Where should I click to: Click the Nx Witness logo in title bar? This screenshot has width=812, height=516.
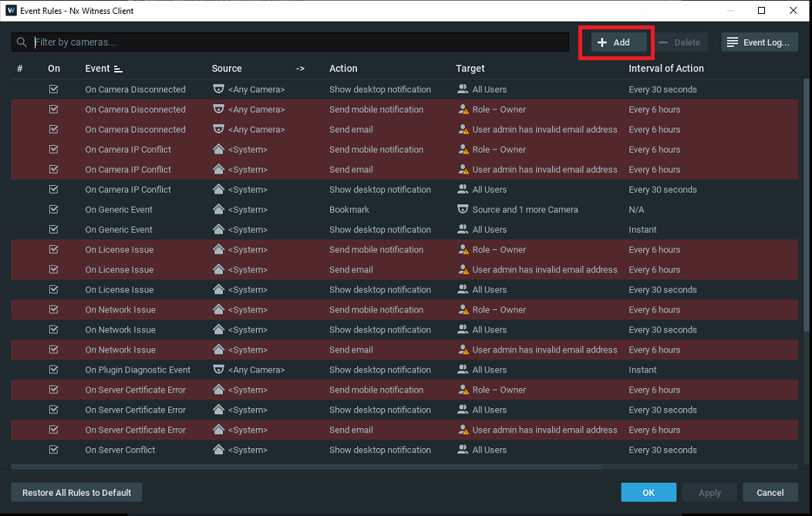(11, 11)
